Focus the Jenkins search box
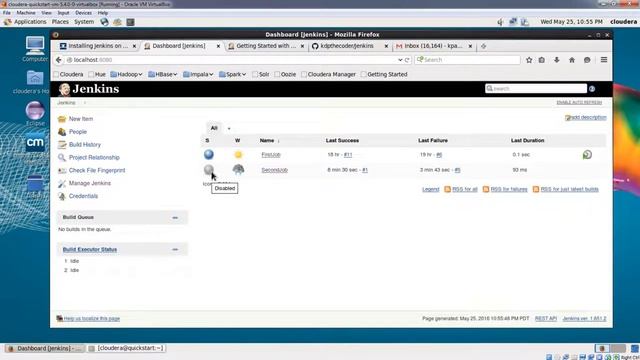 click(x=536, y=89)
